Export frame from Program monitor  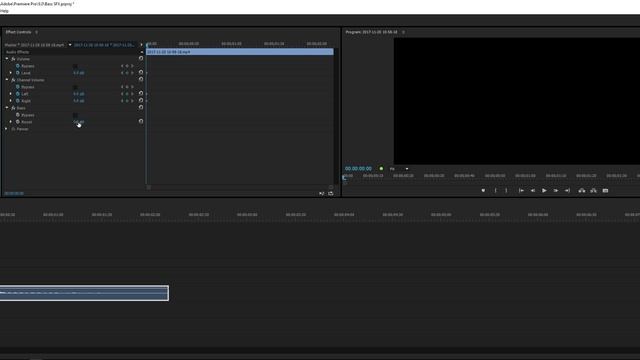(x=605, y=191)
